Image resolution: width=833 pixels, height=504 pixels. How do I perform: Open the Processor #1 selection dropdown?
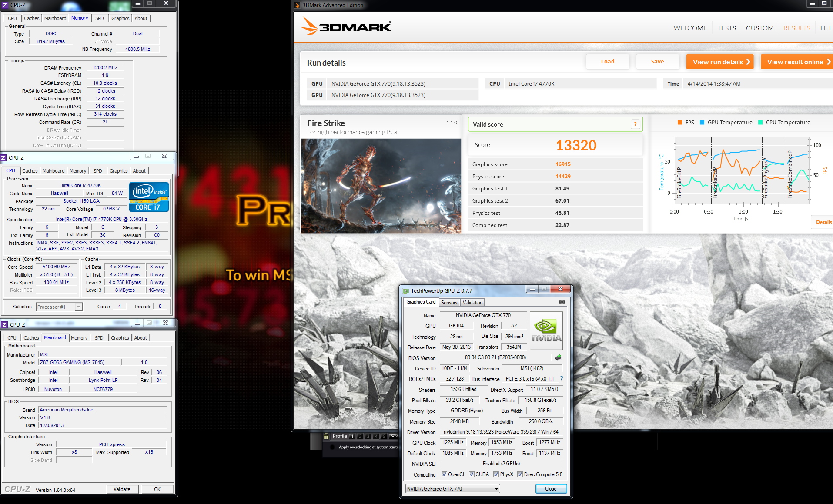[59, 307]
